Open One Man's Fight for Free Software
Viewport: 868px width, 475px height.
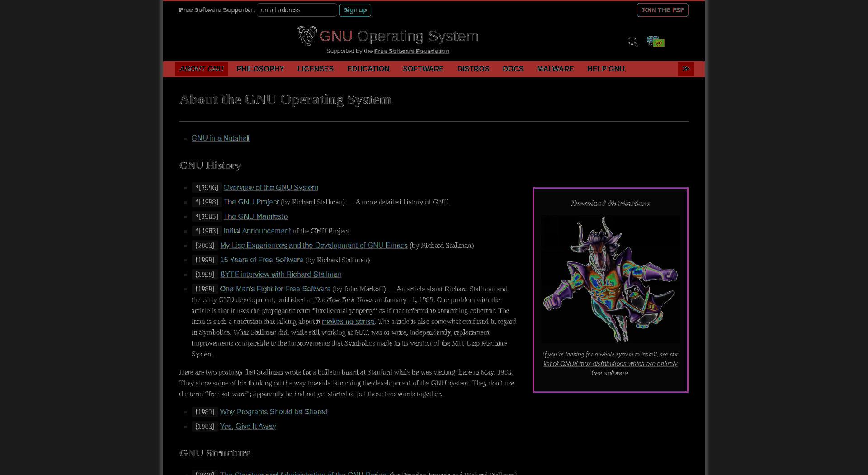point(275,289)
